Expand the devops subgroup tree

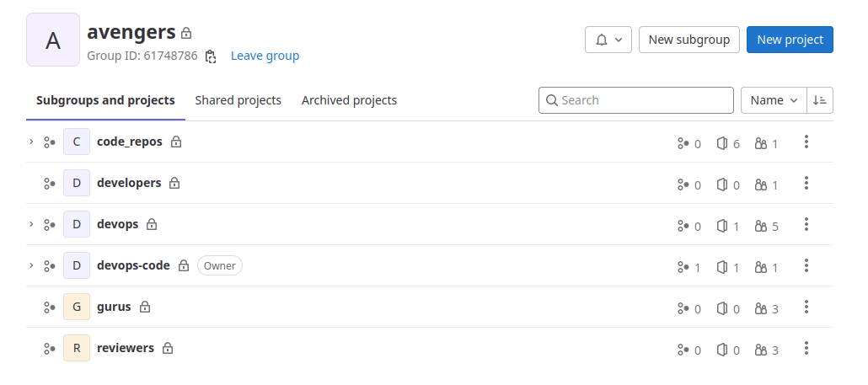pos(31,224)
